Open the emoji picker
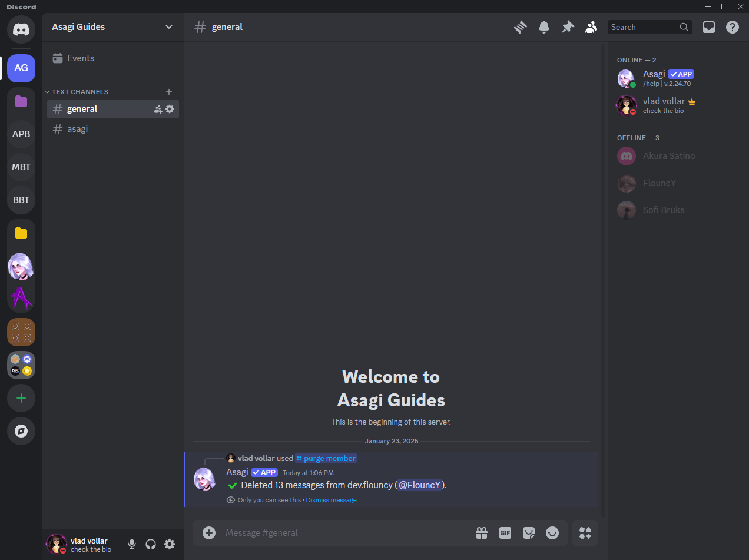This screenshot has height=560, width=749. [552, 533]
